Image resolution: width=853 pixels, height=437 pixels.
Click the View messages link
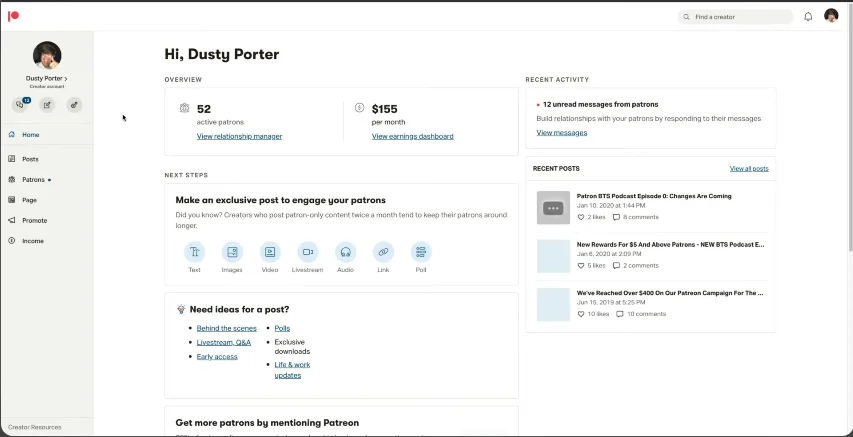(561, 132)
